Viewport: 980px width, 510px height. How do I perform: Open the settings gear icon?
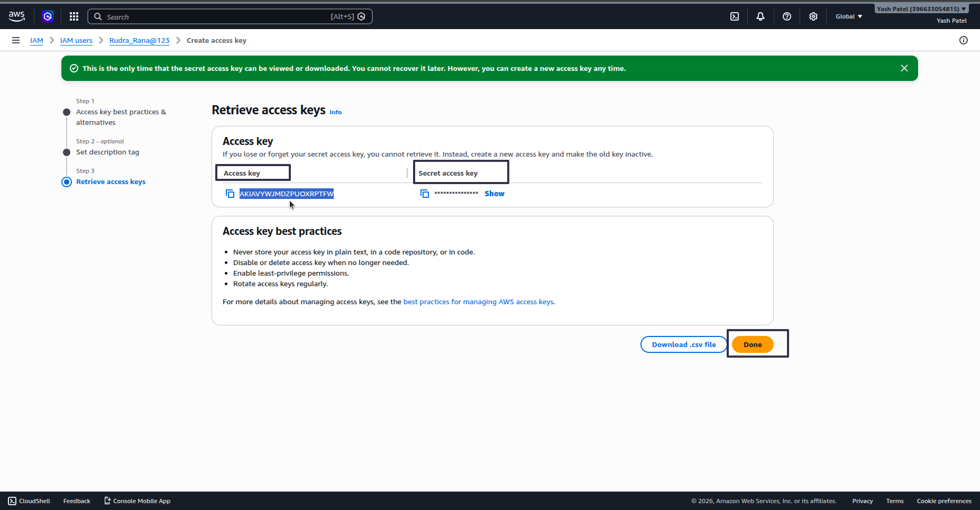(813, 16)
